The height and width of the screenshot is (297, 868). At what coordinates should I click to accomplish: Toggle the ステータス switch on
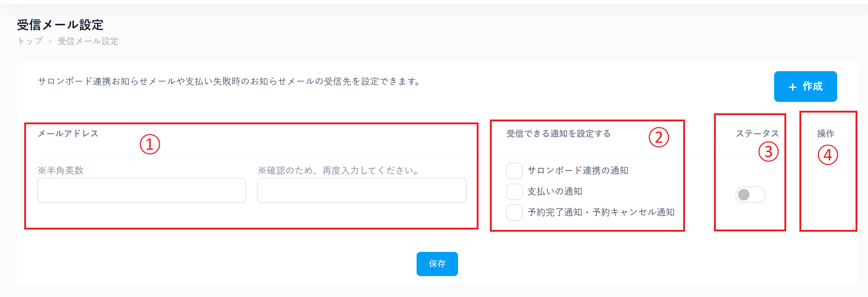coord(750,195)
